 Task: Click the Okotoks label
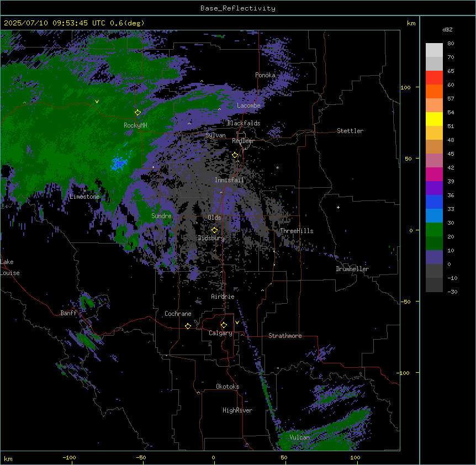pyautogui.click(x=228, y=387)
